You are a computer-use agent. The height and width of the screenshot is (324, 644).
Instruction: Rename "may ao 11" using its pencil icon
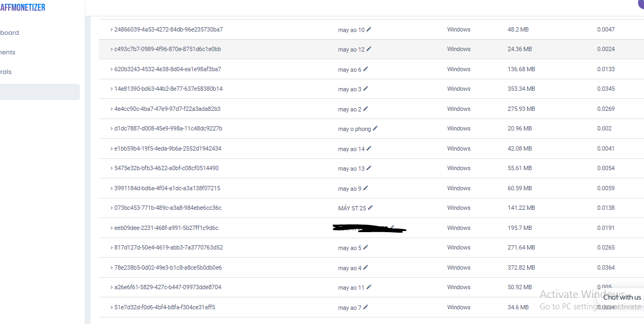coord(369,287)
